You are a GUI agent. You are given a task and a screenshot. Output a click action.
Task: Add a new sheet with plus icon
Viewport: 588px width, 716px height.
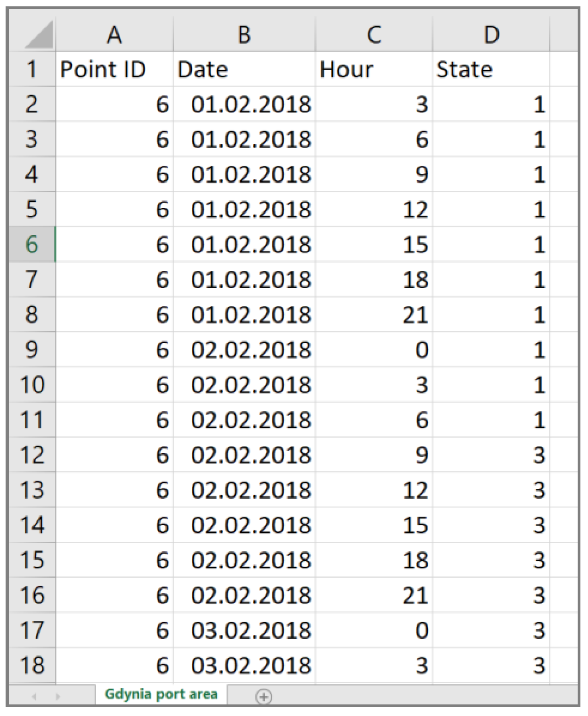pyautogui.click(x=264, y=696)
